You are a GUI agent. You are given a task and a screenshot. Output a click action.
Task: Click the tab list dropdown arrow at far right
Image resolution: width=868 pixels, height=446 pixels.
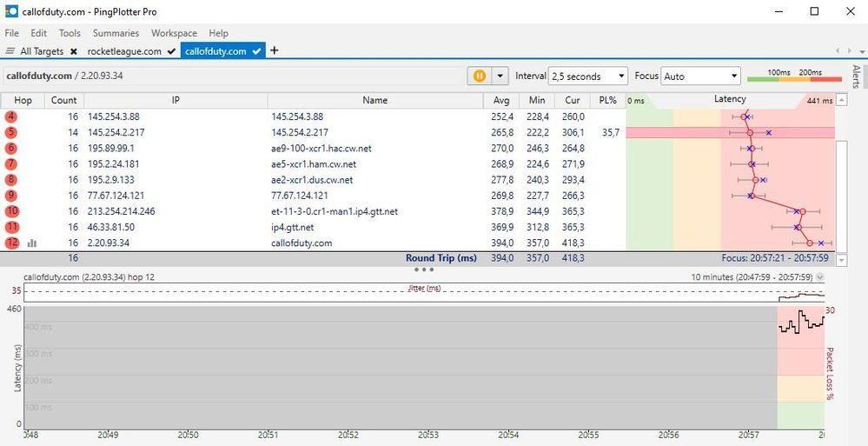[x=862, y=51]
